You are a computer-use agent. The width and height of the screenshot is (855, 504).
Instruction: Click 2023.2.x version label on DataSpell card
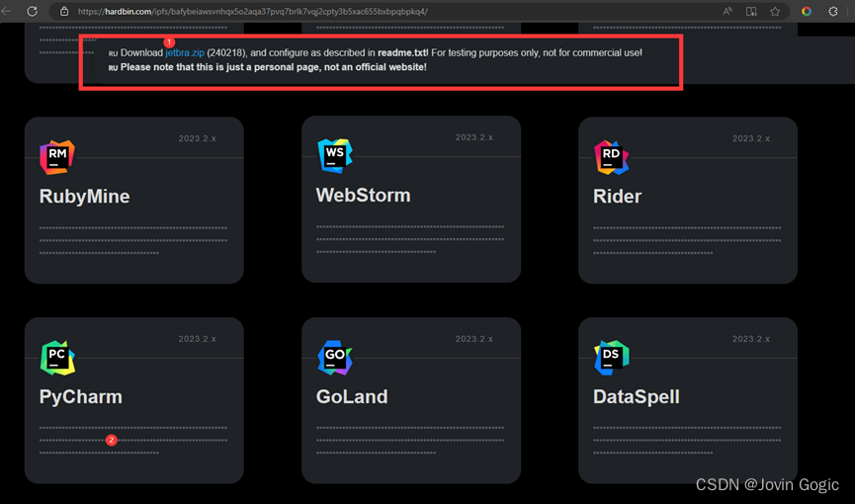(x=751, y=339)
